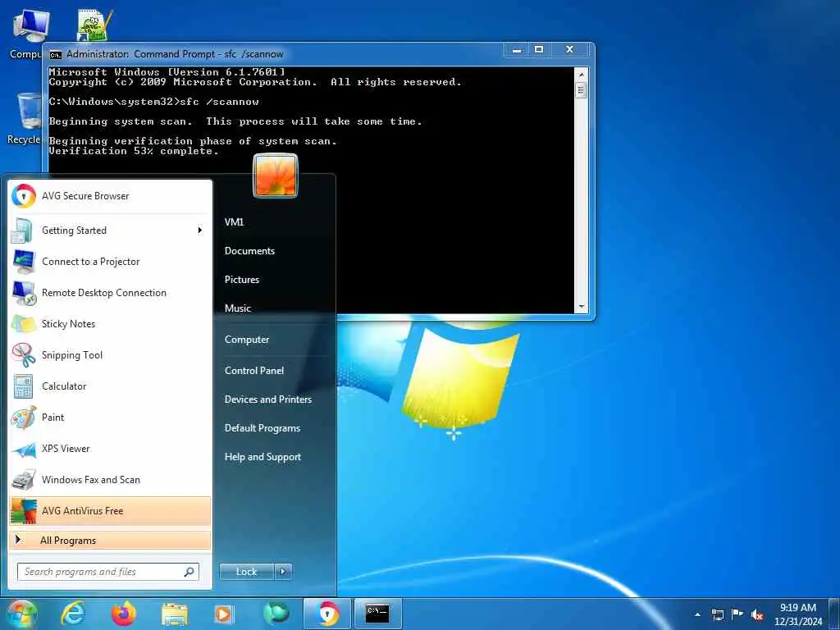Open Default Programs
Image resolution: width=840 pixels, height=630 pixels.
point(262,428)
